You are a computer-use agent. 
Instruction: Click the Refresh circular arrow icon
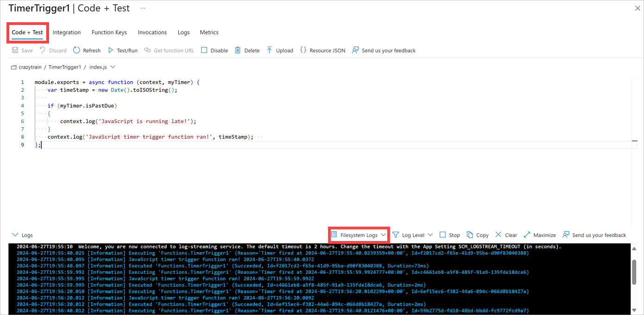tap(76, 50)
